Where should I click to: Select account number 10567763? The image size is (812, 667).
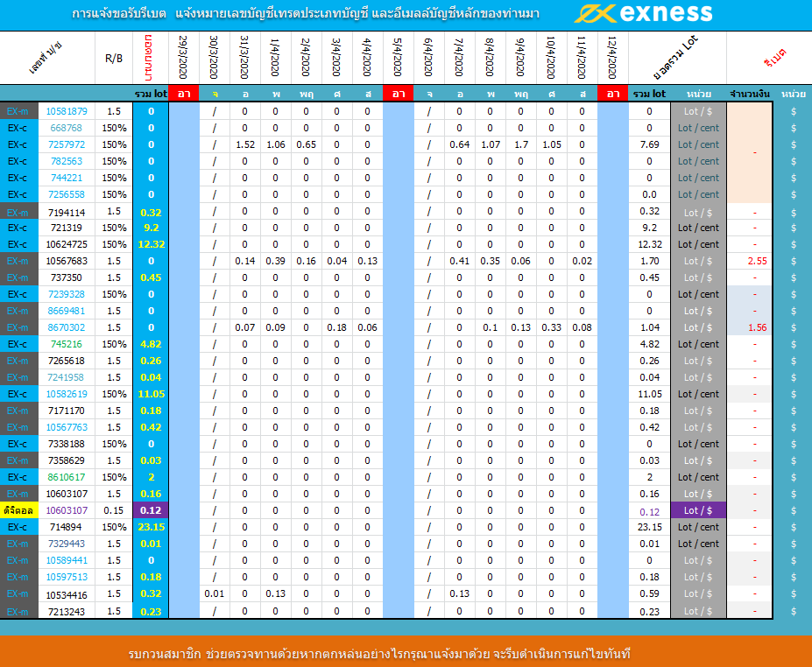pos(67,427)
